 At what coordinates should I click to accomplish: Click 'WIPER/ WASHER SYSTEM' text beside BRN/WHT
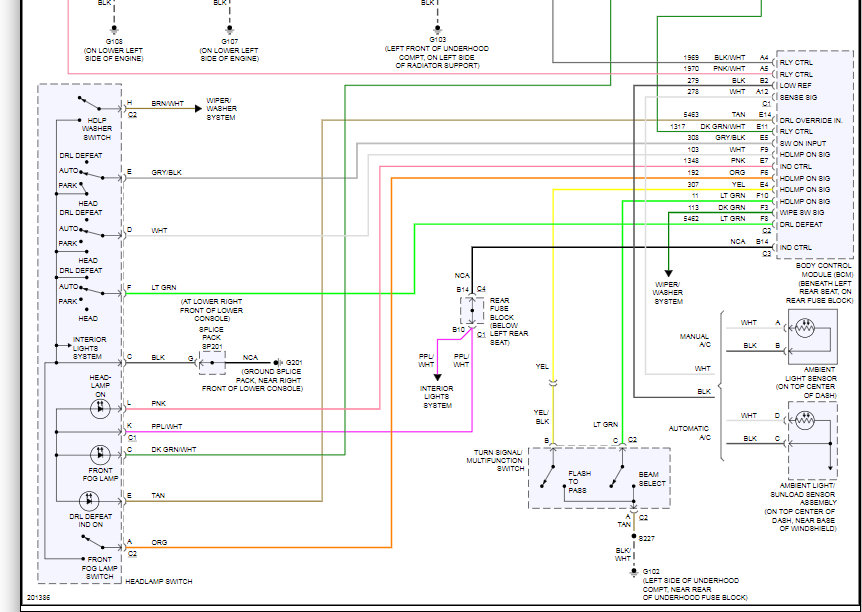[221, 109]
